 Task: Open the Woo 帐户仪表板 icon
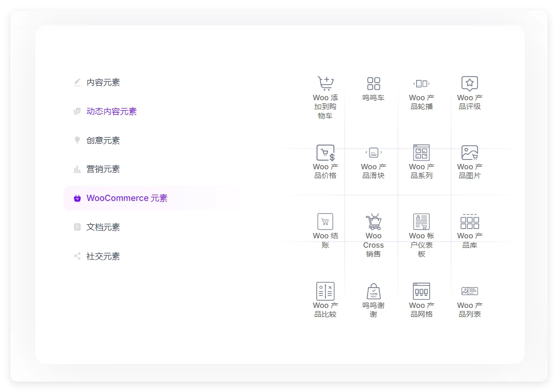coord(421,222)
